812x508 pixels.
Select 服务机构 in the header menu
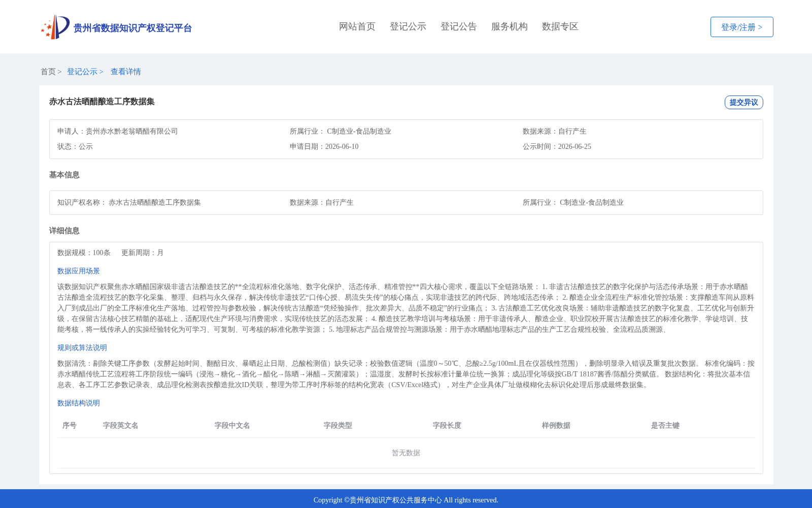tap(510, 26)
